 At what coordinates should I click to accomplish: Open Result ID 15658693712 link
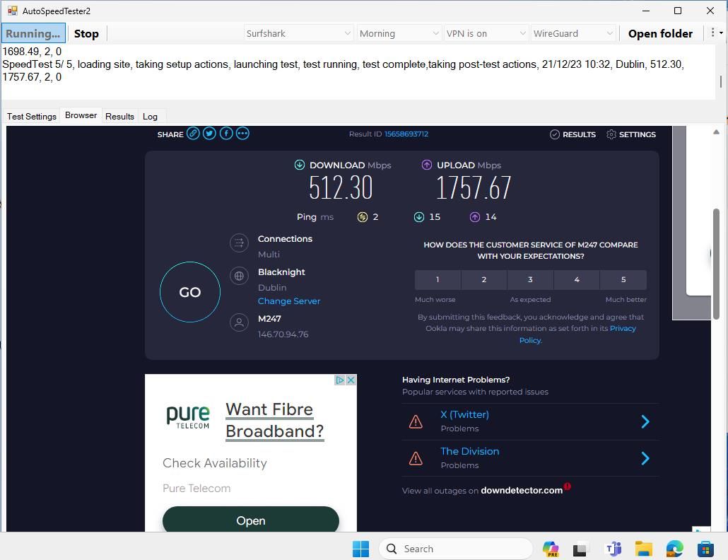[406, 134]
